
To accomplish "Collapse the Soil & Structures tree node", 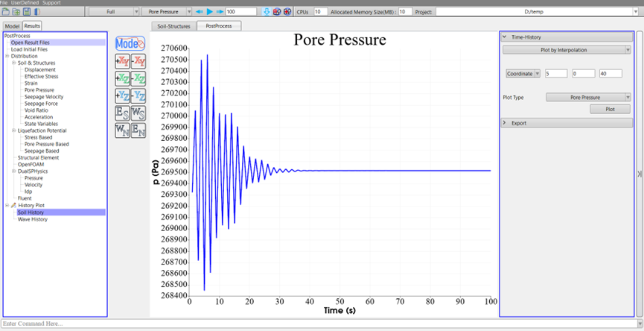I will coord(13,63).
